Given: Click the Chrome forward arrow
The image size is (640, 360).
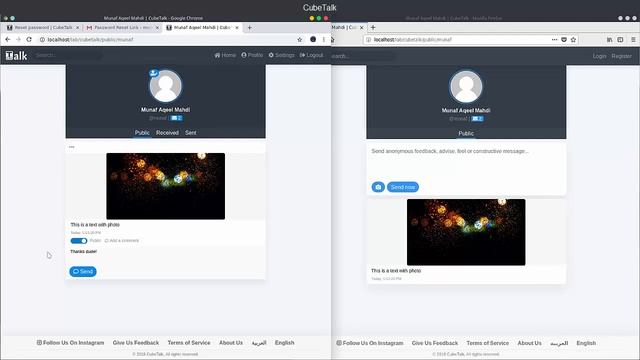Looking at the screenshot, I should [x=18, y=40].
